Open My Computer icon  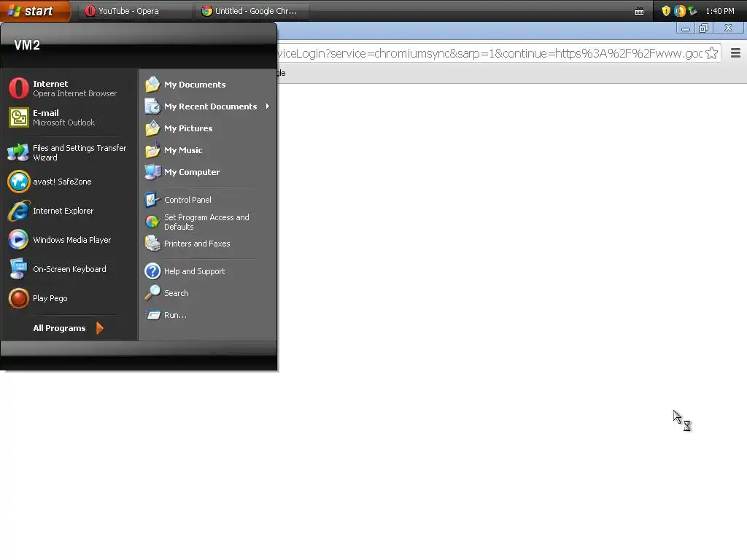152,172
